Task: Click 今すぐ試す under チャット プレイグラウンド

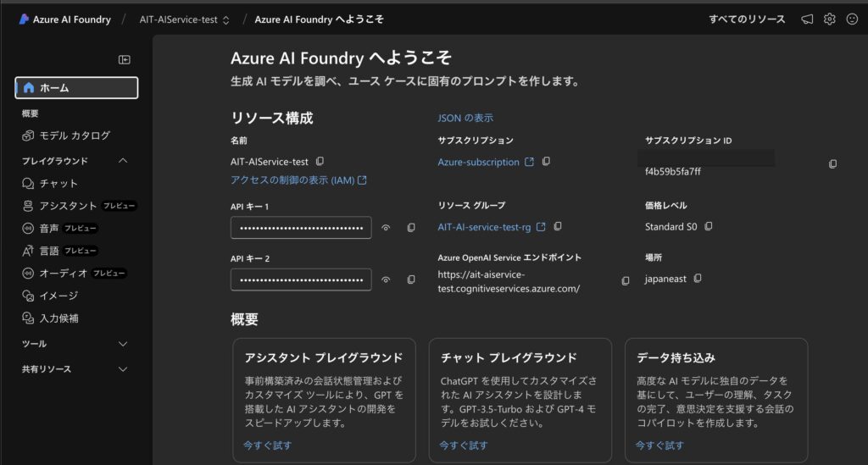Action: (x=464, y=445)
